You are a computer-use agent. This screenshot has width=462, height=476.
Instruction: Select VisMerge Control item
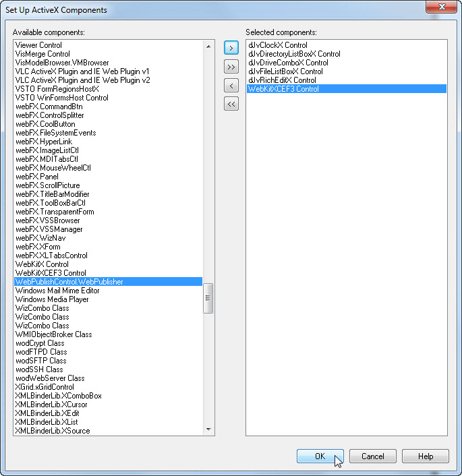point(108,54)
